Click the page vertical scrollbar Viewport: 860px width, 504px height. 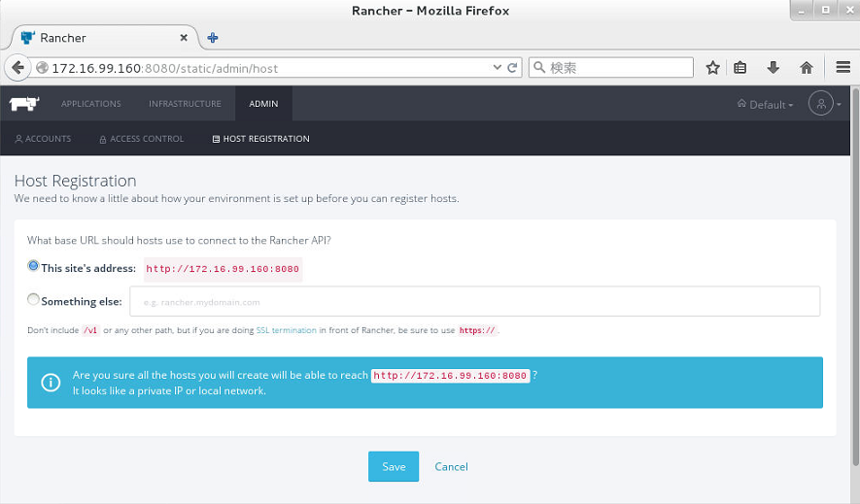[855, 277]
